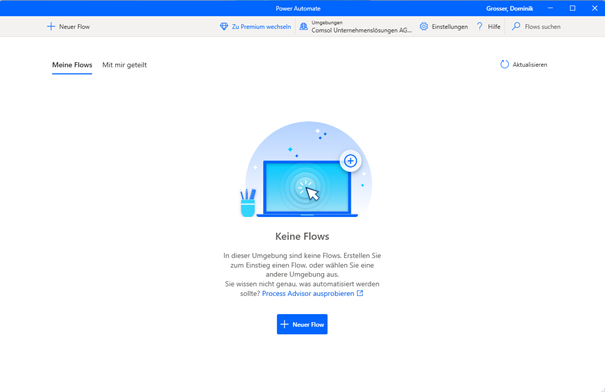This screenshot has height=392, width=605.
Task: Click Zu Premium wechseln link
Action: pos(261,27)
